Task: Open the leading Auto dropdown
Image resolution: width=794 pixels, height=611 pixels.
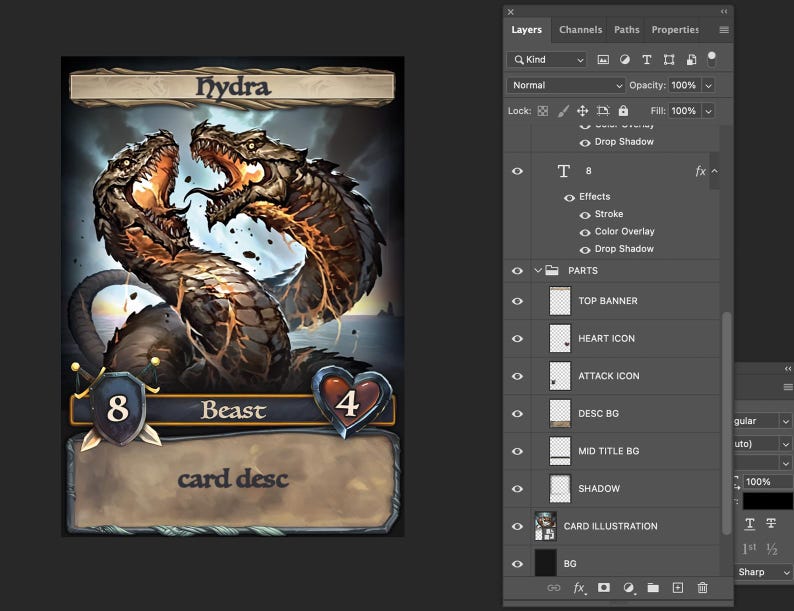Action: (764, 444)
